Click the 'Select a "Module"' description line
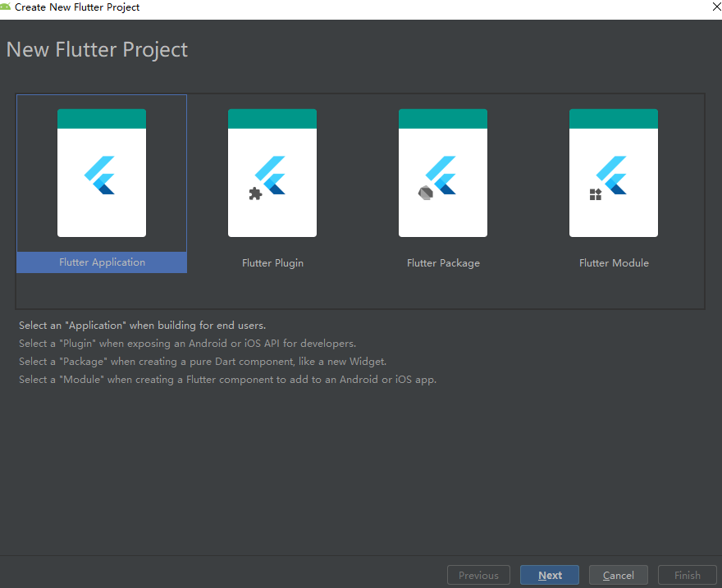 coord(227,380)
